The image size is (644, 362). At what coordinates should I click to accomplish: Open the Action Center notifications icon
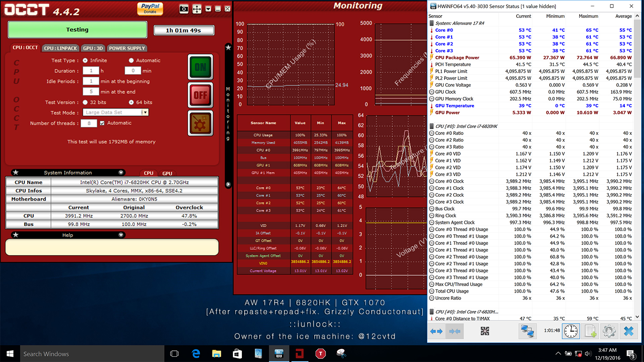631,354
